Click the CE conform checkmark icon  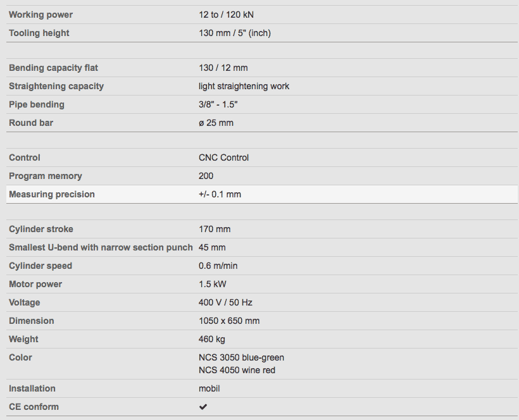pos(203,407)
